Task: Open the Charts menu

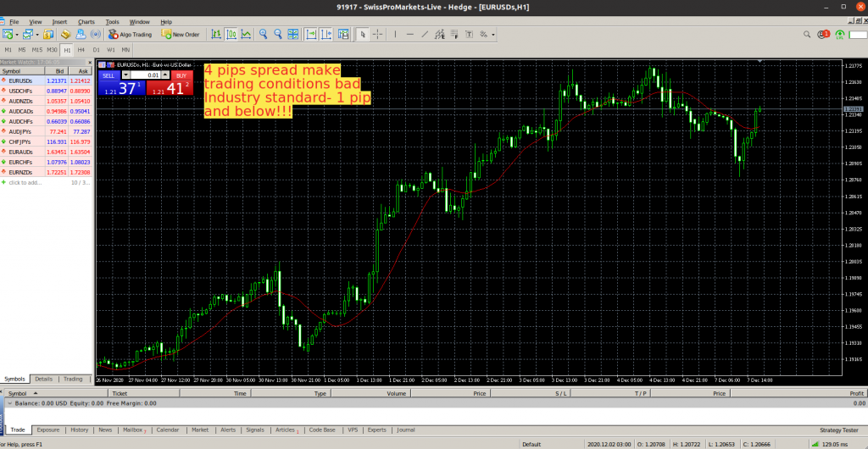Action: click(86, 21)
